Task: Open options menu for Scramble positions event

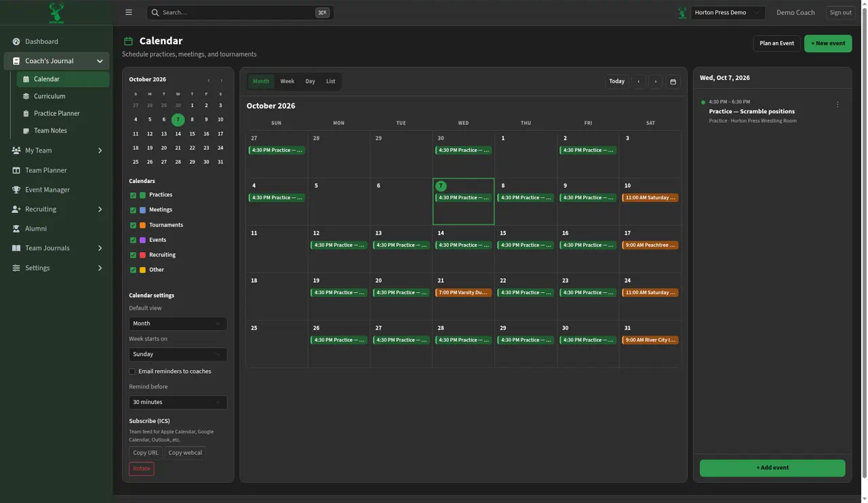Action: tap(837, 104)
